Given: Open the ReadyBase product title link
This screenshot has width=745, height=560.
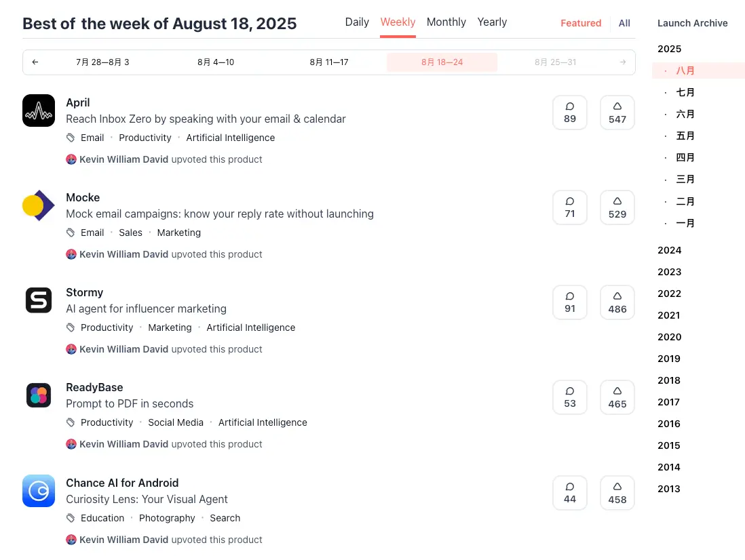Looking at the screenshot, I should click(94, 387).
